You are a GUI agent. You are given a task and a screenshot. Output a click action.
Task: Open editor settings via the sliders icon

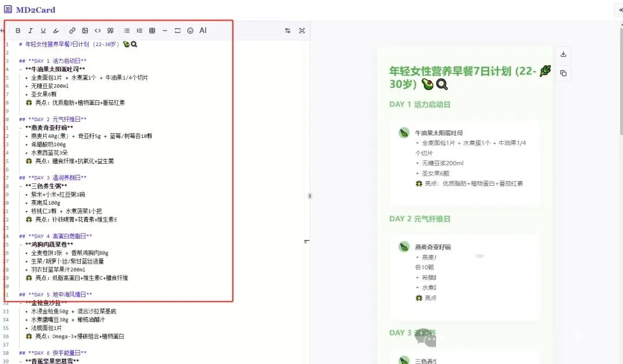pyautogui.click(x=288, y=31)
